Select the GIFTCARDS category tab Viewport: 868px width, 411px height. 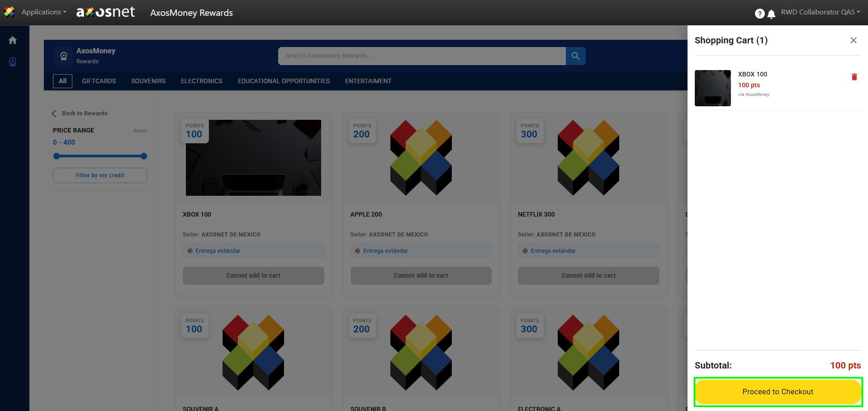coord(99,81)
